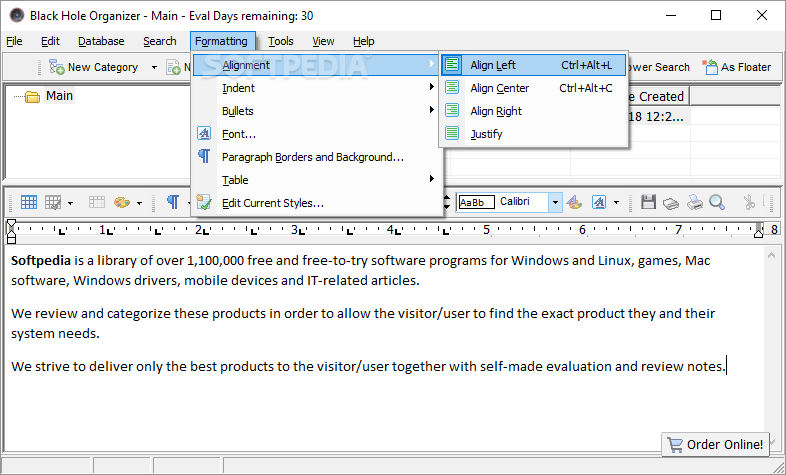Click the New Category button
The image size is (786, 475).
[94, 67]
